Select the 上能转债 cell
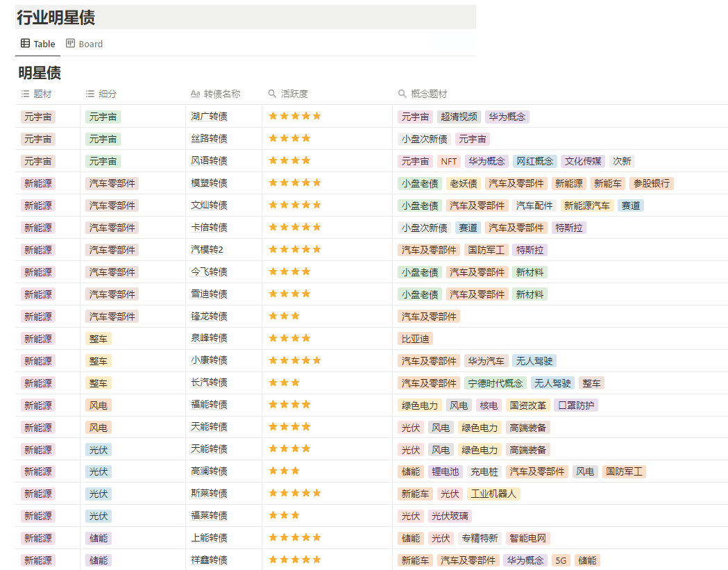Viewport: 728px width, 570px height. (224, 538)
